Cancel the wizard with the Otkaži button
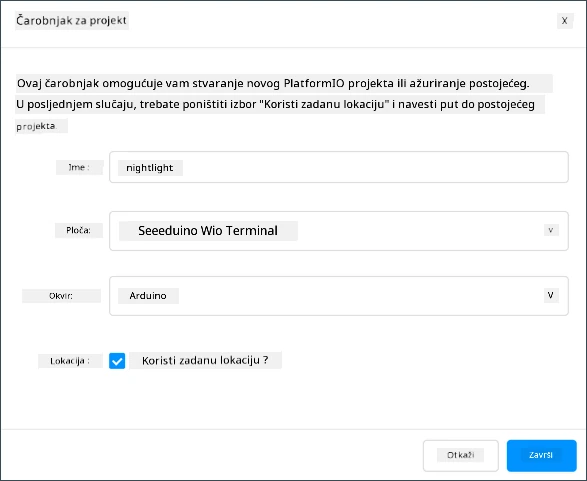The width and height of the screenshot is (587, 481). pos(461,456)
